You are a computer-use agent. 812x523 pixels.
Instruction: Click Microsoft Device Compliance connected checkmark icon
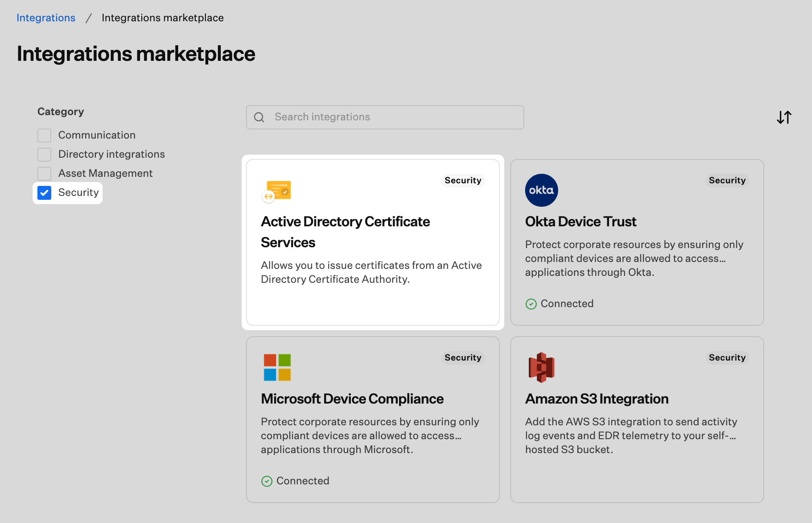pos(267,481)
